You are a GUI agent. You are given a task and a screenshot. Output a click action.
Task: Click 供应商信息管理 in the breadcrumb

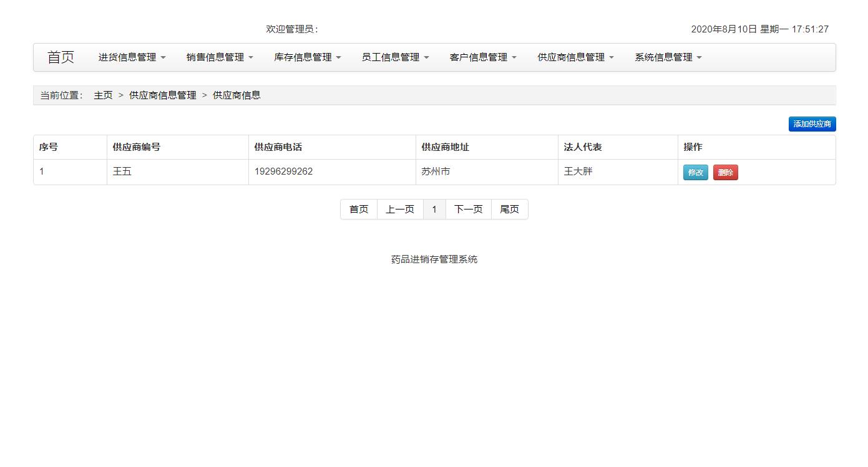(163, 95)
